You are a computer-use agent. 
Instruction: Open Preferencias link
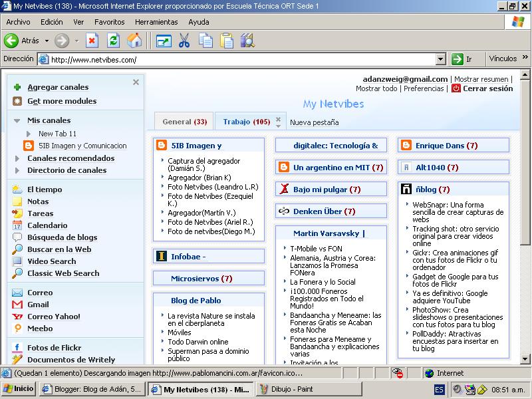(424, 88)
